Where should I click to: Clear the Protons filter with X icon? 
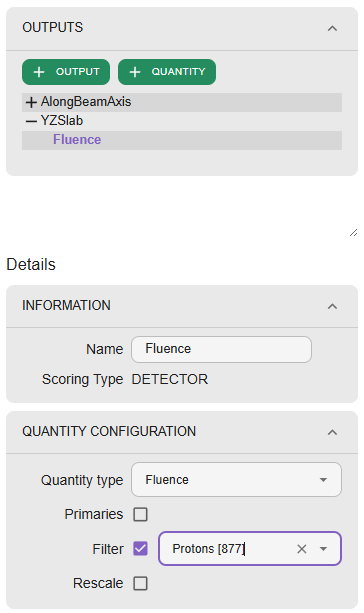pos(301,549)
